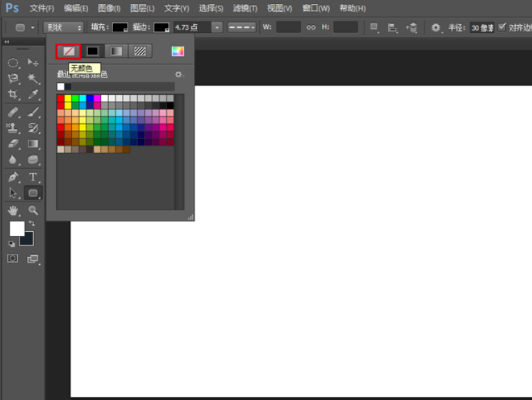This screenshot has width=532, height=400.
Task: Open the Image menu
Action: point(109,8)
